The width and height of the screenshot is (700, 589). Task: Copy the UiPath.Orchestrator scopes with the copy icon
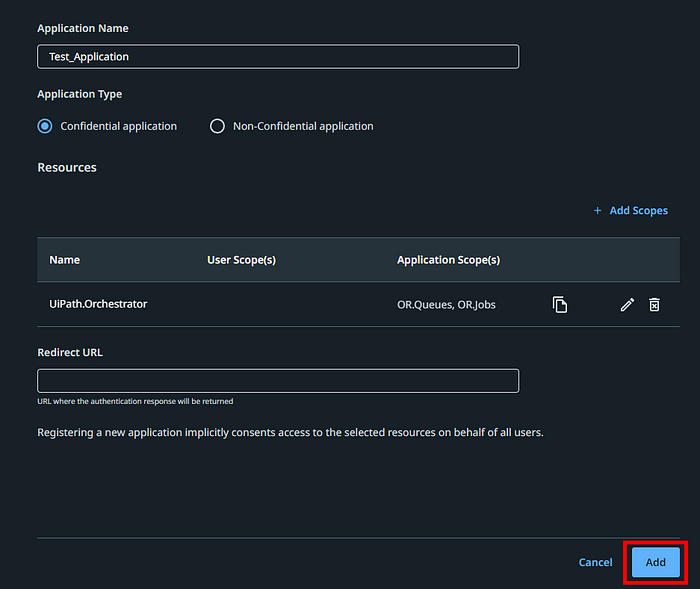click(x=560, y=305)
